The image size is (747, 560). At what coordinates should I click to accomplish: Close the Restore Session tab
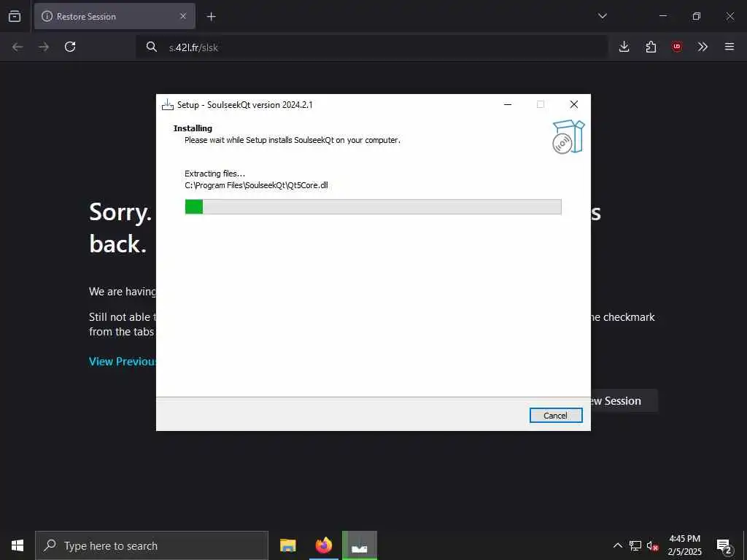point(183,16)
